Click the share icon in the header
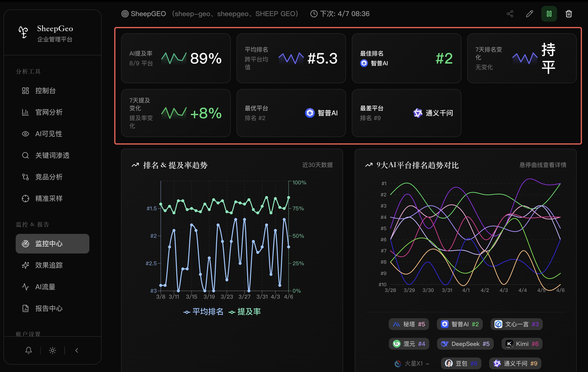This screenshot has height=372, width=588. 510,14
